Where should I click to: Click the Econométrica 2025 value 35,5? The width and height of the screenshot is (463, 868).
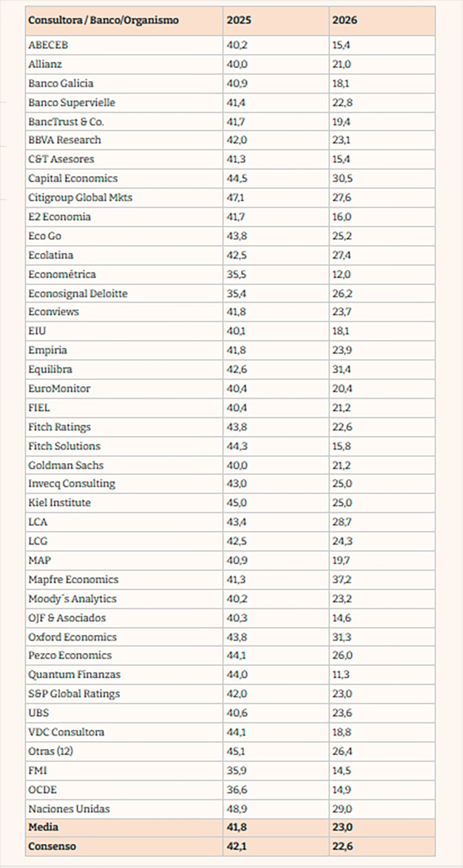(x=237, y=274)
